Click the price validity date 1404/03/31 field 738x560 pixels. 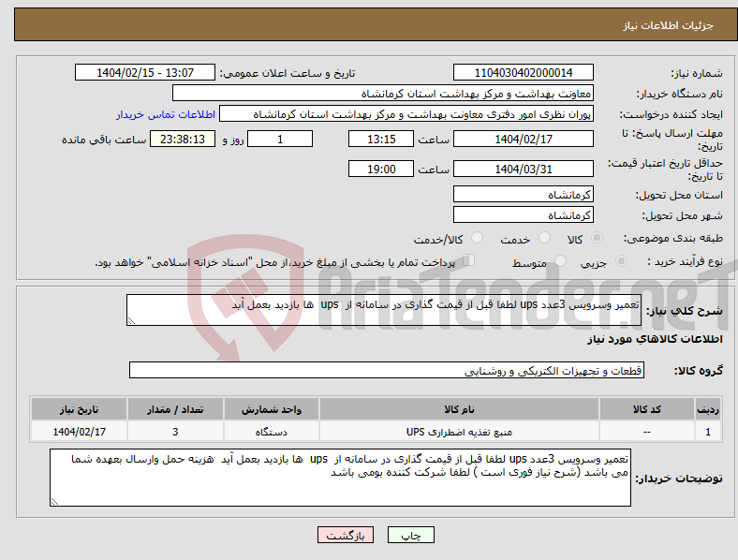coord(524,169)
